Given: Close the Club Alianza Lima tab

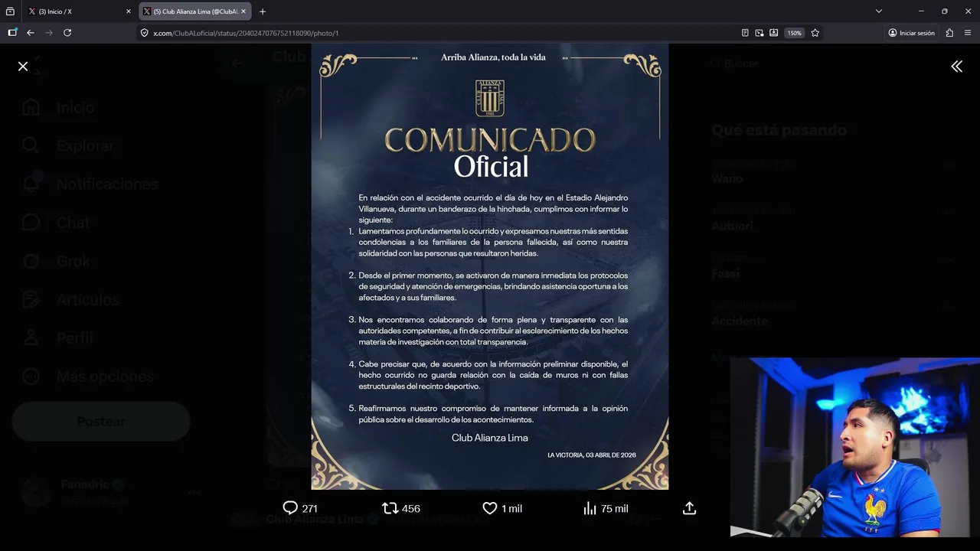Looking at the screenshot, I should (x=243, y=11).
